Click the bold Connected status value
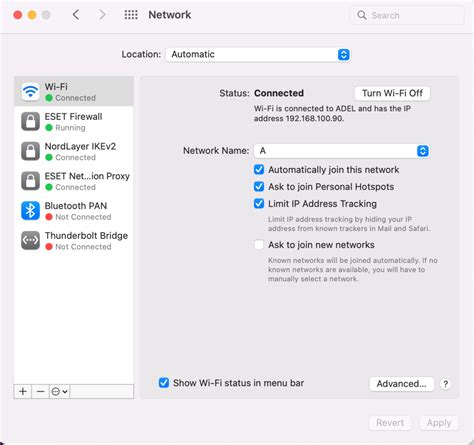The image size is (474, 445). (279, 93)
